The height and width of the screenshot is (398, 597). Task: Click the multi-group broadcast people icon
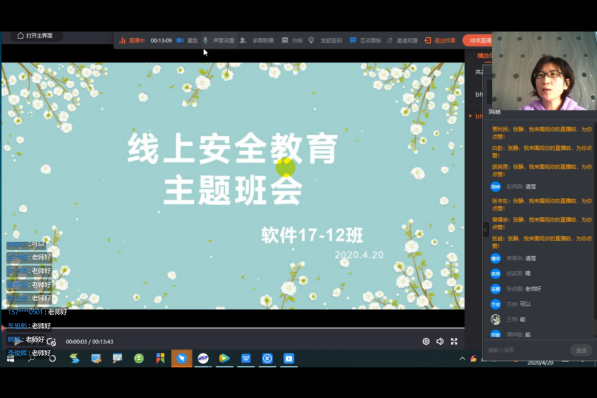[x=243, y=40]
